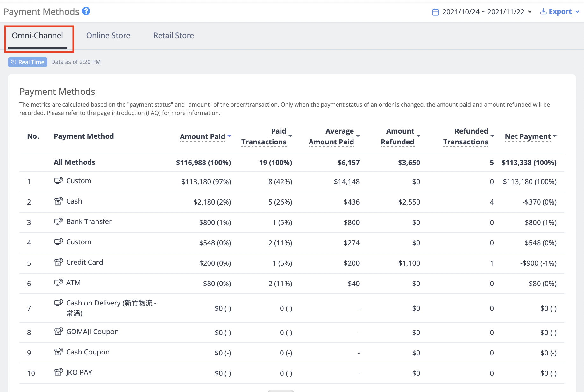Screen dimensions: 584x392
Task: Expand the Export dropdown chevron
Action: click(x=577, y=12)
